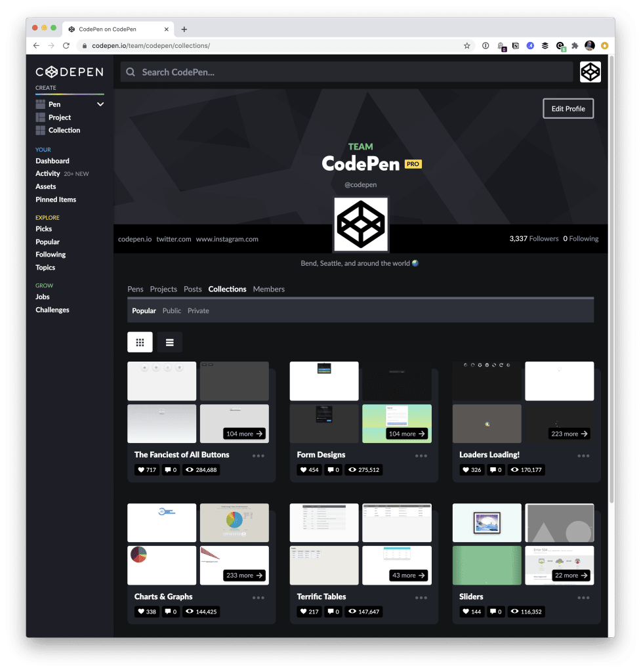The image size is (641, 672).
Task: Open the Posts tab
Action: coord(193,289)
